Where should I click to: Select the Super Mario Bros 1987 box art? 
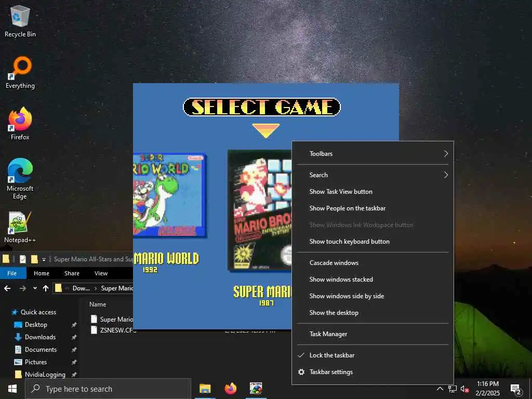coord(260,211)
